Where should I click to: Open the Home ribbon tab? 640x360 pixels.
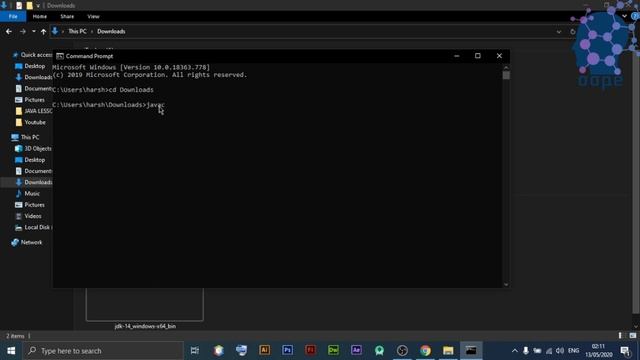point(40,16)
